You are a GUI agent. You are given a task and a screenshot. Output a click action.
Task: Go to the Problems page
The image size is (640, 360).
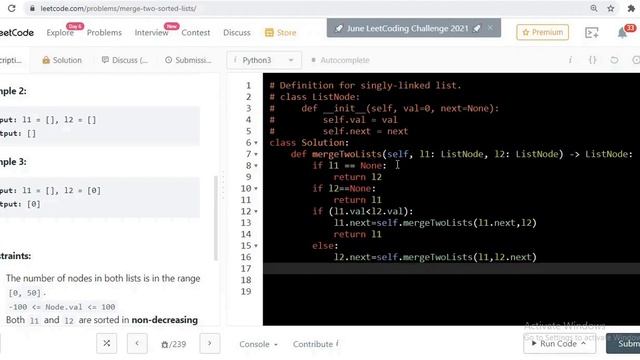[x=104, y=33]
